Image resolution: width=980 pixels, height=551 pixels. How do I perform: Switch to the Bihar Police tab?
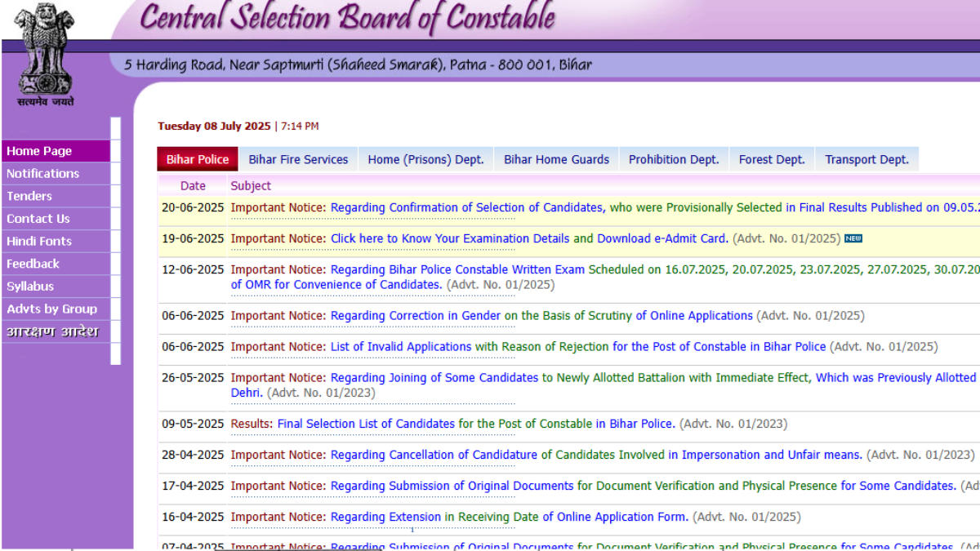point(198,159)
